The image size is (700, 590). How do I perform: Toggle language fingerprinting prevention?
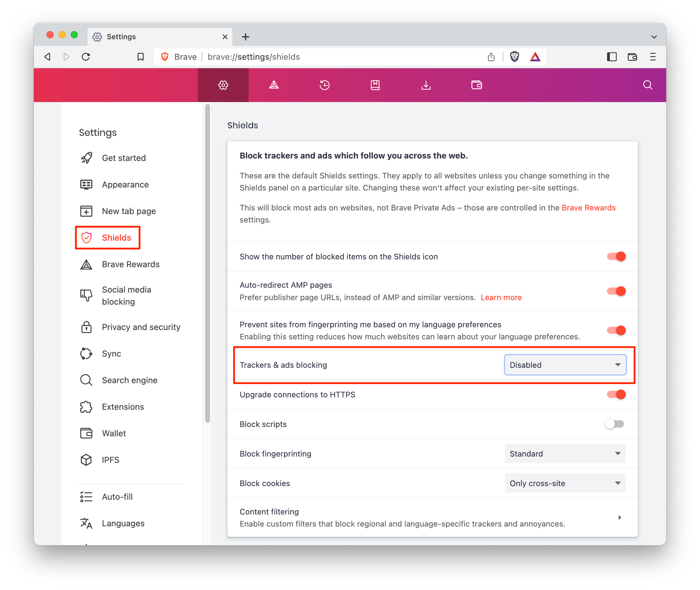(616, 330)
